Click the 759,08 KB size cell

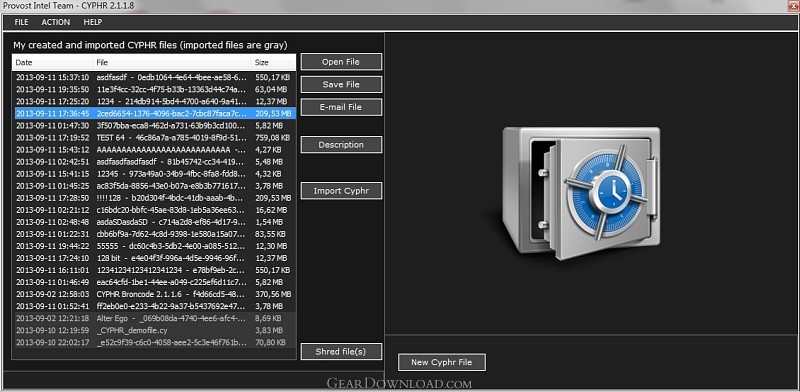(272, 138)
